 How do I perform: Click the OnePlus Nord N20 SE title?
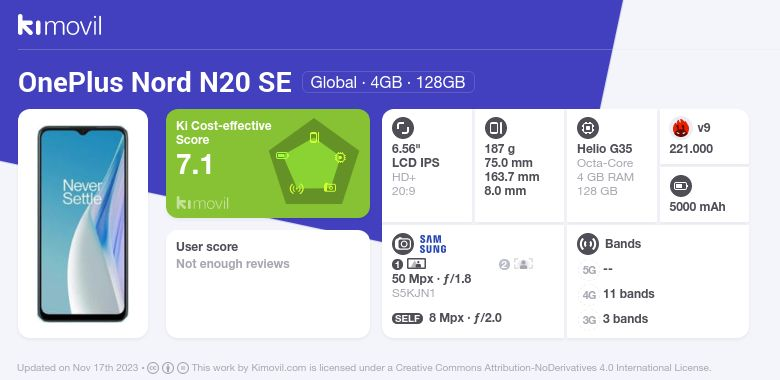155,83
